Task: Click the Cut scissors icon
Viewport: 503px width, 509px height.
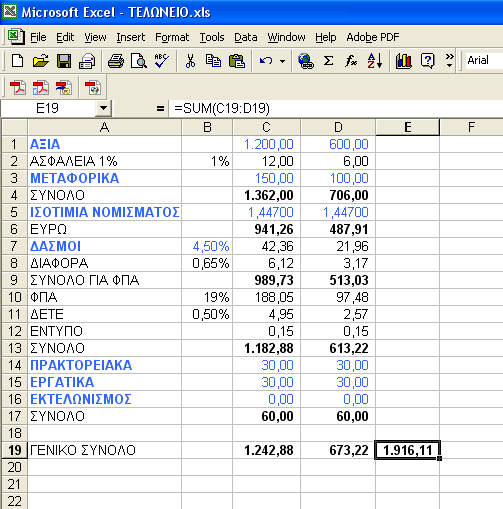Action: (190, 61)
